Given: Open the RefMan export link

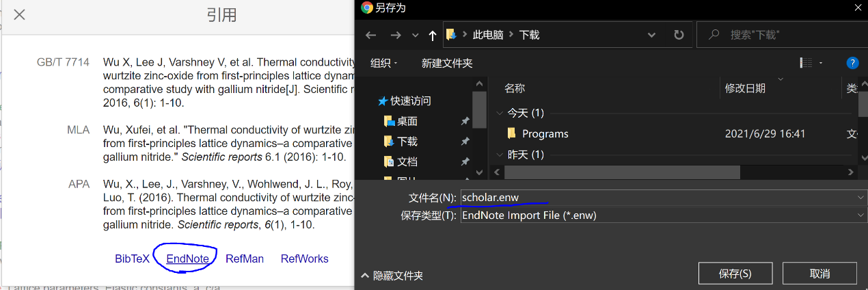Looking at the screenshot, I should (x=245, y=259).
